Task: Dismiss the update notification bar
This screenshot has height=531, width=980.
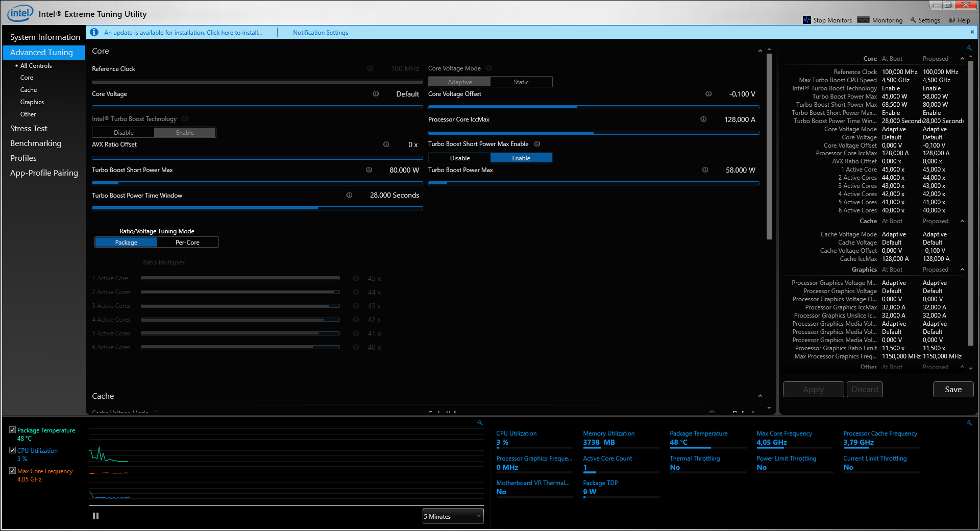Action: 972,32
